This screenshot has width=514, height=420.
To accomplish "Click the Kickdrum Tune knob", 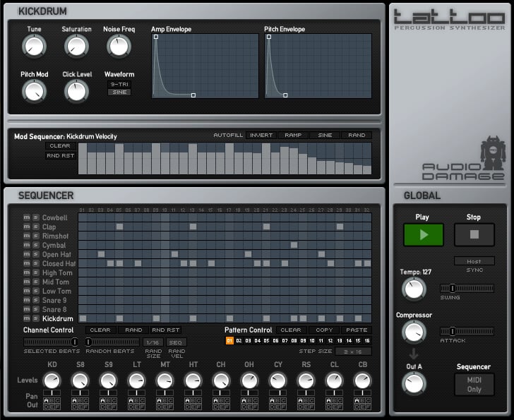I will coord(33,47).
